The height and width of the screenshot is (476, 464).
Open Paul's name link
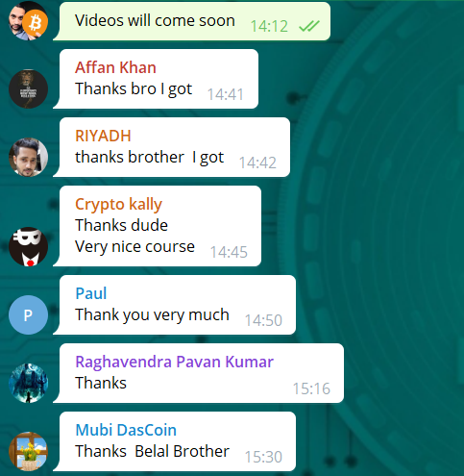coord(91,293)
